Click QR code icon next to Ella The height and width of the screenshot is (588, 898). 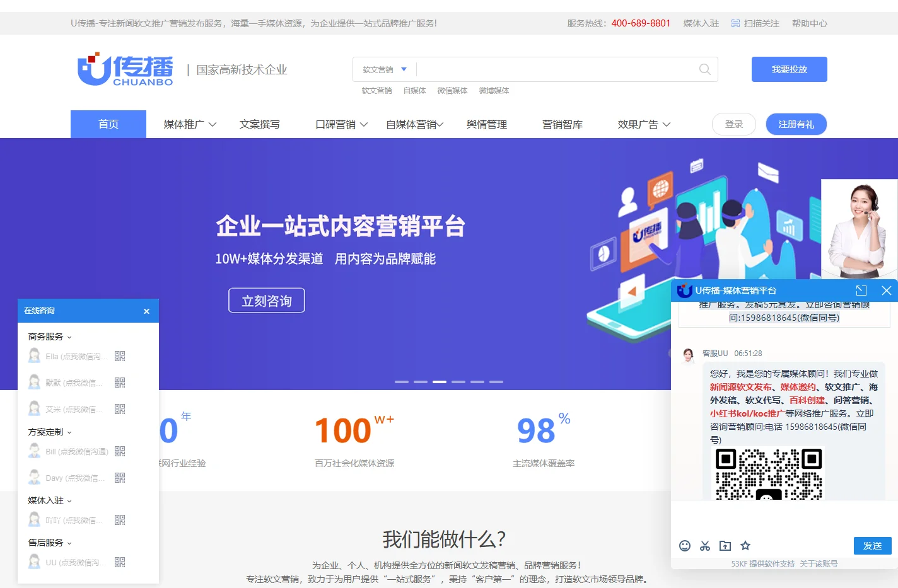coord(120,356)
